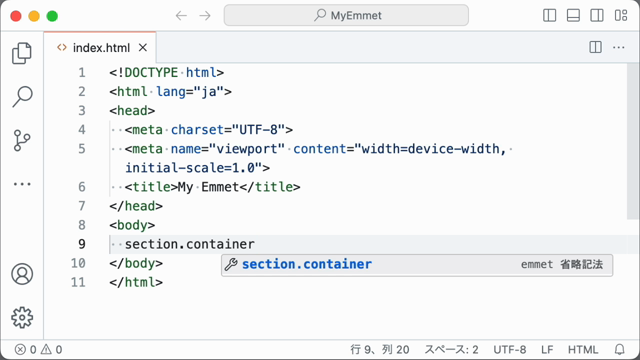
Task: Open the Accounts icon
Action: point(22,274)
